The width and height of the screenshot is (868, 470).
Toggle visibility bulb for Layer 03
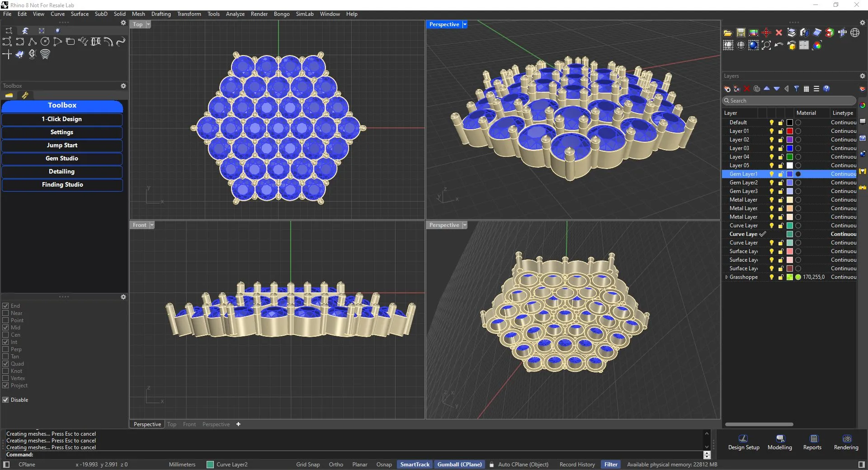pos(771,148)
